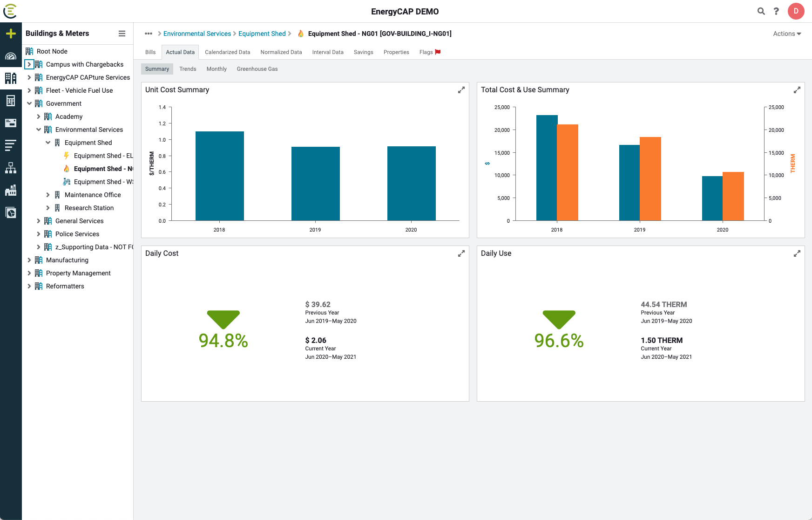The width and height of the screenshot is (812, 520).
Task: Open the bills envelope sidebar icon
Action: 11,123
